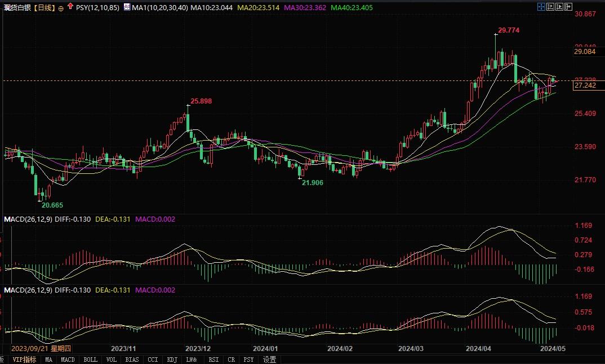
Task: Open the 设置 settings button
Action: 269,359
